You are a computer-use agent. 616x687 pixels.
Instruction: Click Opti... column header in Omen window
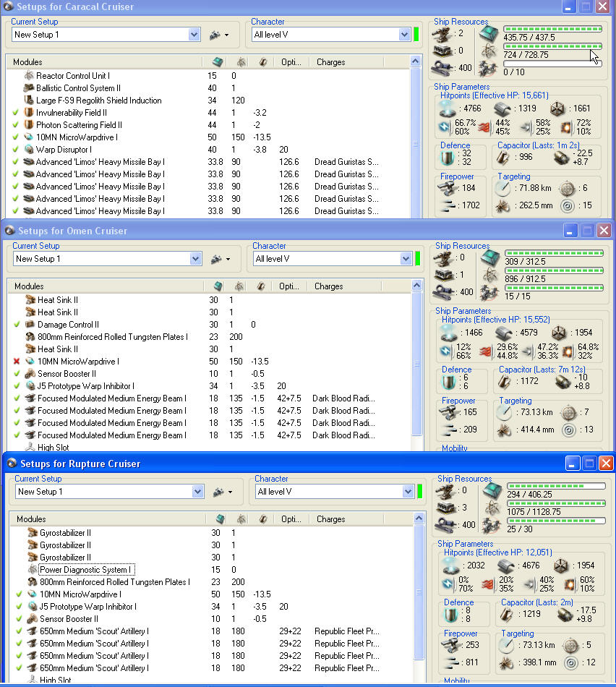pyautogui.click(x=289, y=286)
